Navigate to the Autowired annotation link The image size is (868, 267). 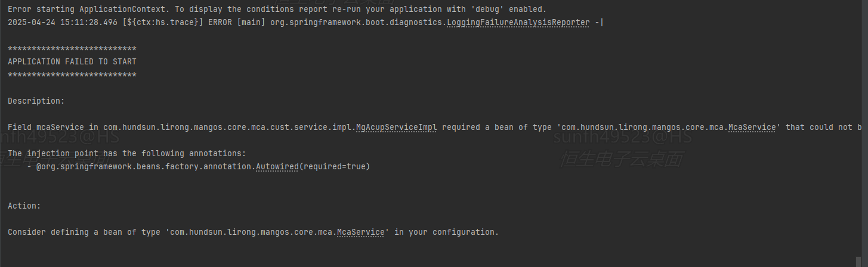click(x=277, y=166)
